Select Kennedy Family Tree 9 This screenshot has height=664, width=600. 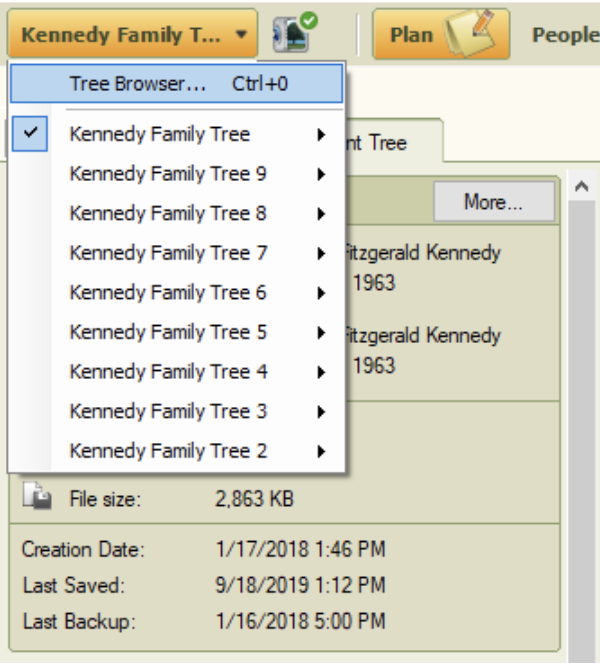177,174
